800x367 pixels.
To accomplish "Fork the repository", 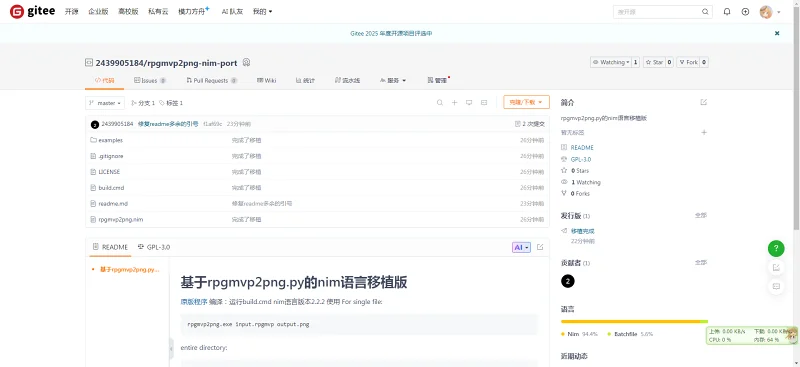I will (689, 62).
